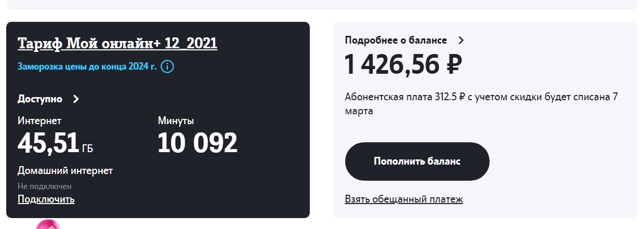Image resolution: width=644 pixels, height=229 pixels.
Task: Click the pink avatar icon at the bottom
Action: coord(48,225)
